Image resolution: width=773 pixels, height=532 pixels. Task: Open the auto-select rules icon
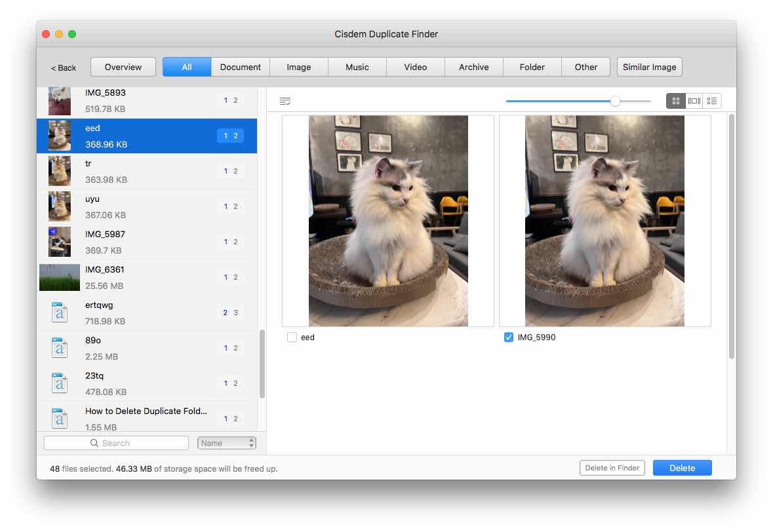(x=285, y=101)
